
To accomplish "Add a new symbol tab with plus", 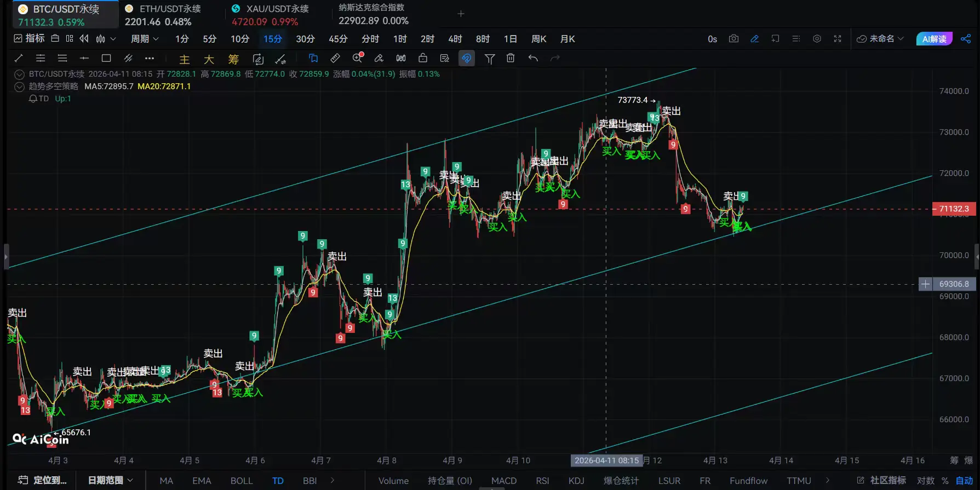I will (x=461, y=14).
